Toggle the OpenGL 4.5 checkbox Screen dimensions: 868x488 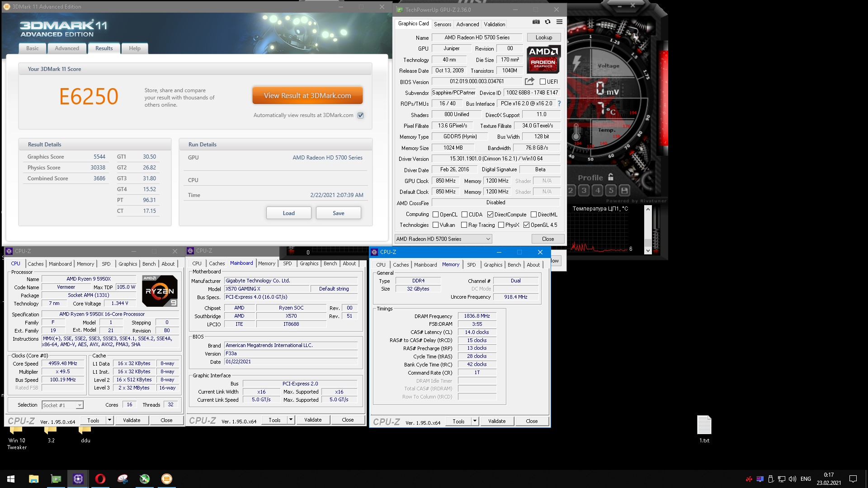pyautogui.click(x=526, y=225)
